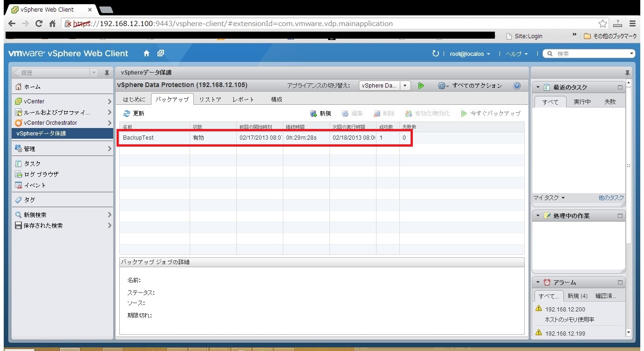Switch to はじめに tab

tap(134, 100)
